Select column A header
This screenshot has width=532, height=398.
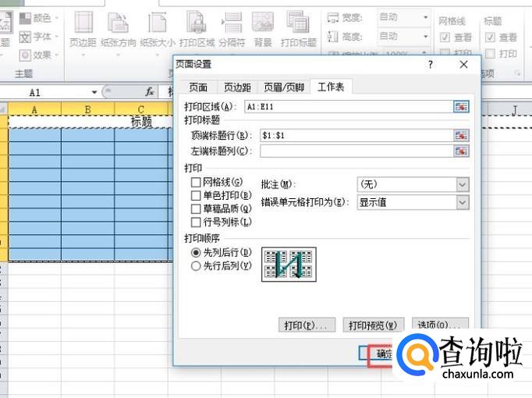point(34,109)
